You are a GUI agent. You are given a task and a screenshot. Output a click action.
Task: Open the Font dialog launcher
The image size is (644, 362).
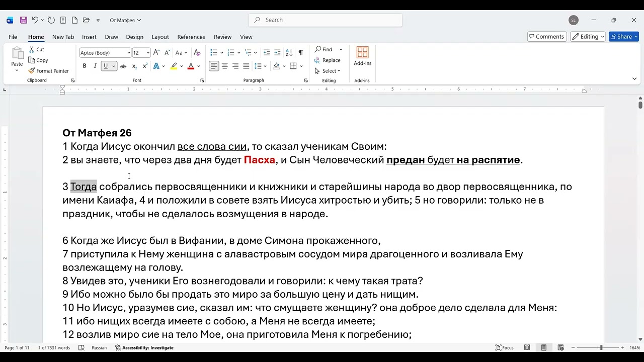coord(202,80)
